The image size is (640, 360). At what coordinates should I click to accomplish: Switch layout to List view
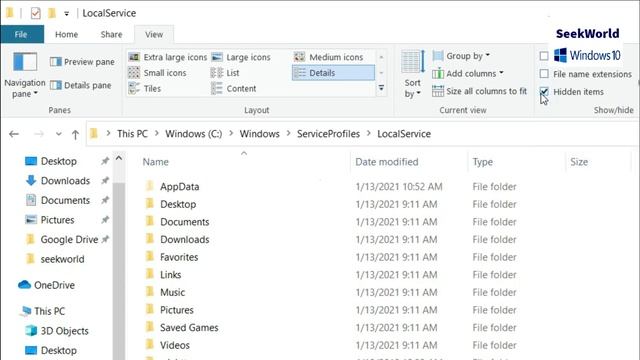(225, 73)
